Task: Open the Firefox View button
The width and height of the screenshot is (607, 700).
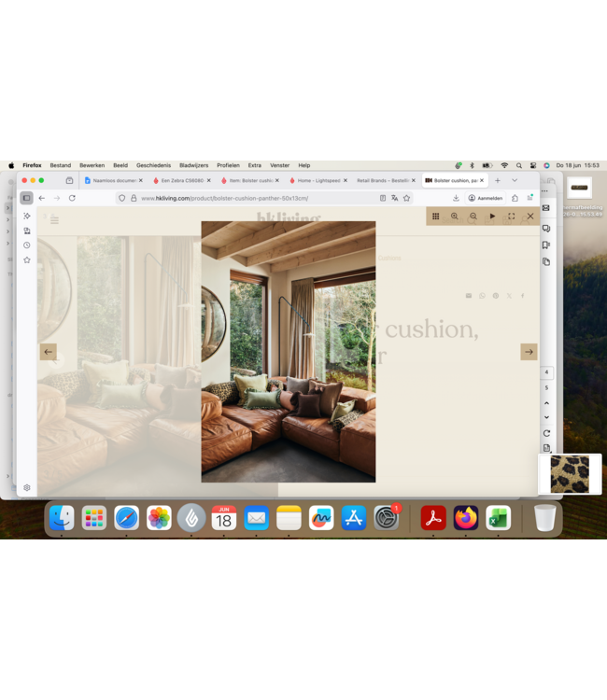Action: (69, 180)
